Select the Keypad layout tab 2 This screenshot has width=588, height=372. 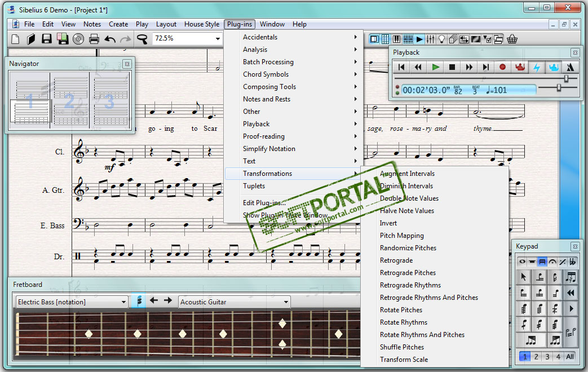click(536, 356)
